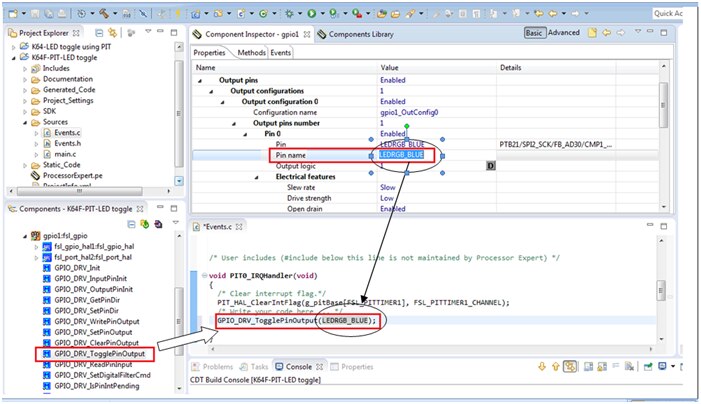
Task: Click the Components view green generate icon
Action: point(144,224)
